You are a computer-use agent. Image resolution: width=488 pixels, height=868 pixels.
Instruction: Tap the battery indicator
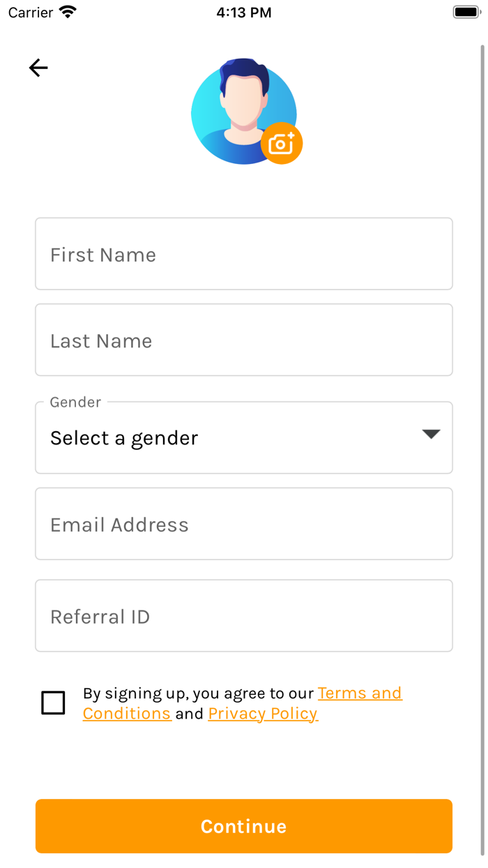click(466, 11)
